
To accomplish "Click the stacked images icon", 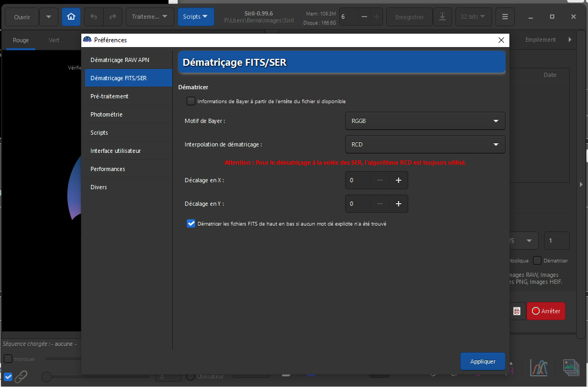I will click(571, 368).
